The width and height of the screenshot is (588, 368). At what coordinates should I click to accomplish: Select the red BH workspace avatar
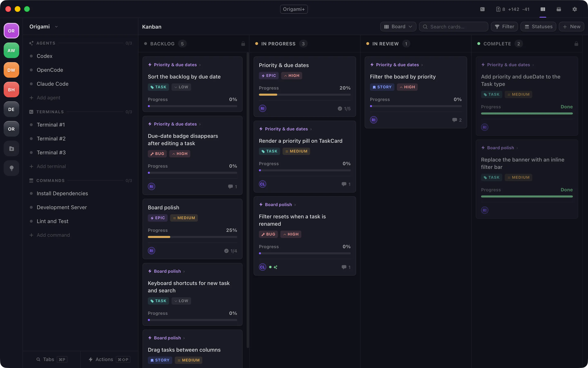tap(11, 90)
